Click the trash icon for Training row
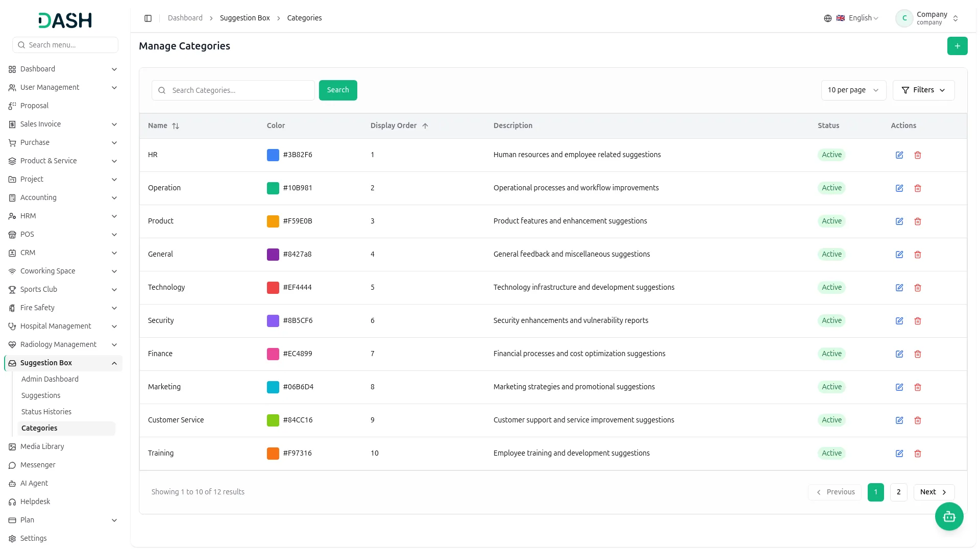Screen dimensions: 980x551 pos(918,454)
